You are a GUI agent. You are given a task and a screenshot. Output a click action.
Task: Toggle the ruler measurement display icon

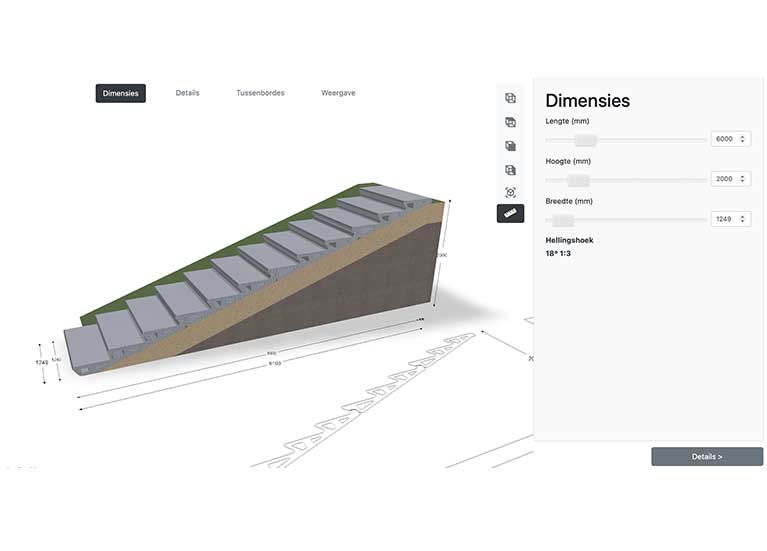pyautogui.click(x=510, y=213)
